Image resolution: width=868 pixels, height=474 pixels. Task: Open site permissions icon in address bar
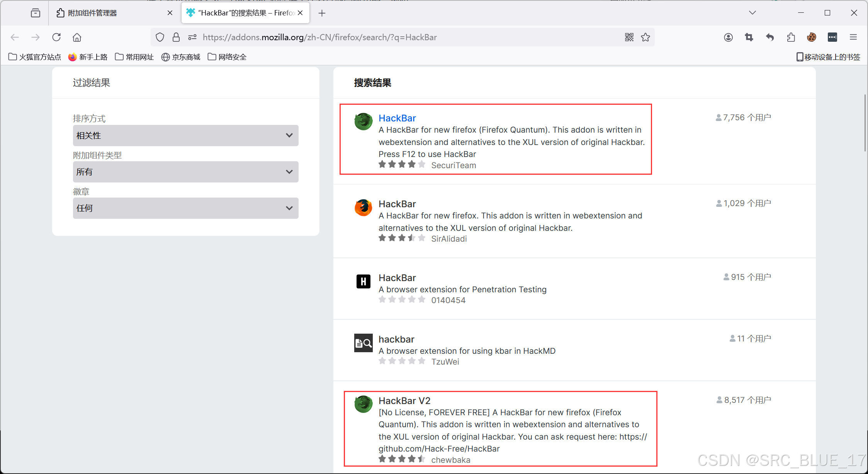pyautogui.click(x=192, y=37)
